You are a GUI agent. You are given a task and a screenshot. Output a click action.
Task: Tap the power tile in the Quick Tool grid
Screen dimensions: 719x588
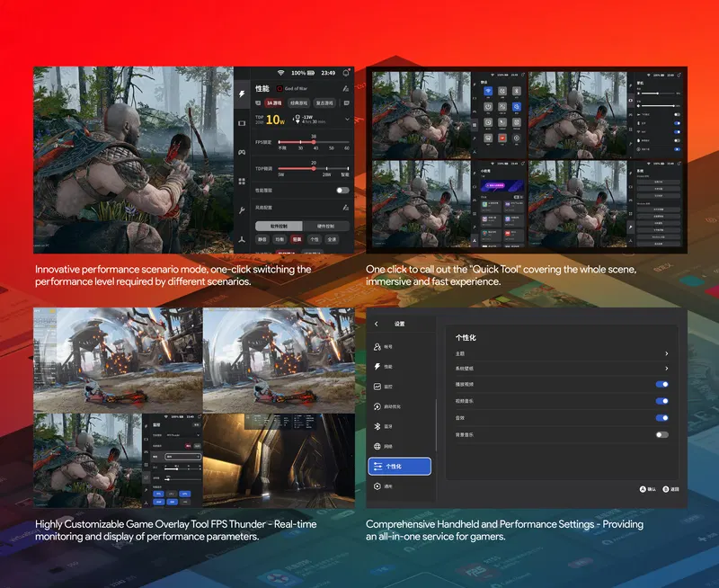[488, 107]
